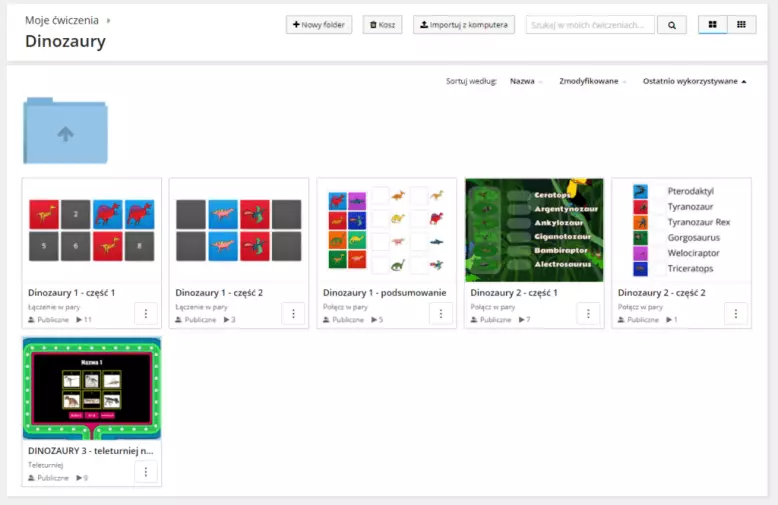Click the magnifier search button

pyautogui.click(x=671, y=25)
